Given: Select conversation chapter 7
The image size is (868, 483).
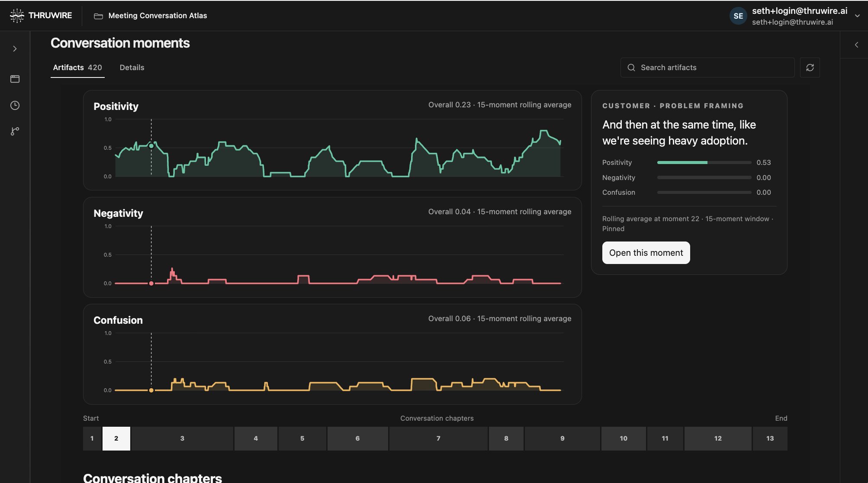Looking at the screenshot, I should (438, 438).
